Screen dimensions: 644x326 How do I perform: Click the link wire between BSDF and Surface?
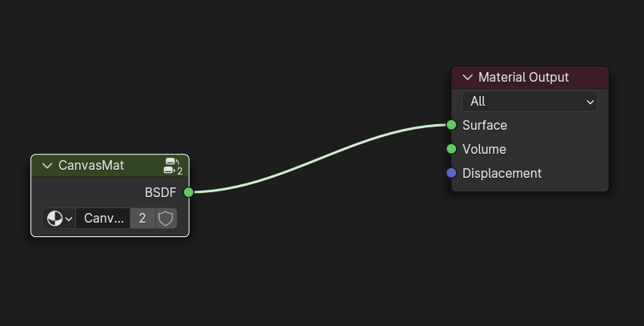320,159
